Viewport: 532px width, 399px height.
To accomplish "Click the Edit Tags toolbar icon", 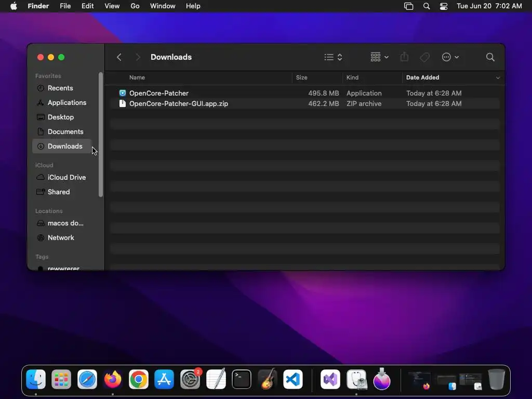I will coord(424,57).
